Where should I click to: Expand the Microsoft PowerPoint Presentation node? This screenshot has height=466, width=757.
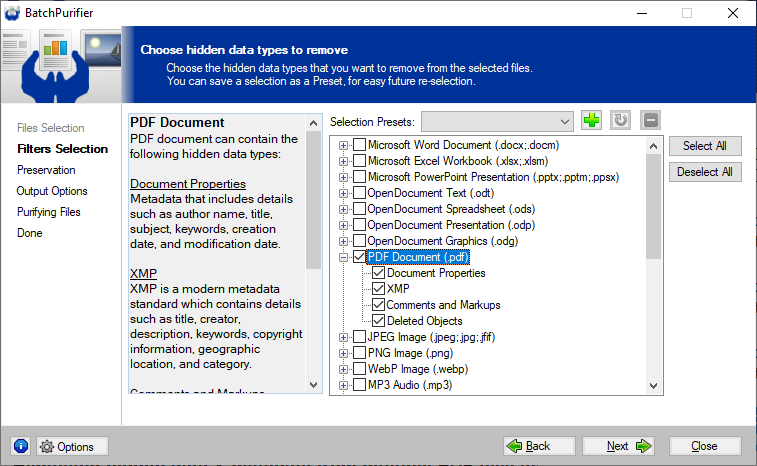click(x=343, y=177)
